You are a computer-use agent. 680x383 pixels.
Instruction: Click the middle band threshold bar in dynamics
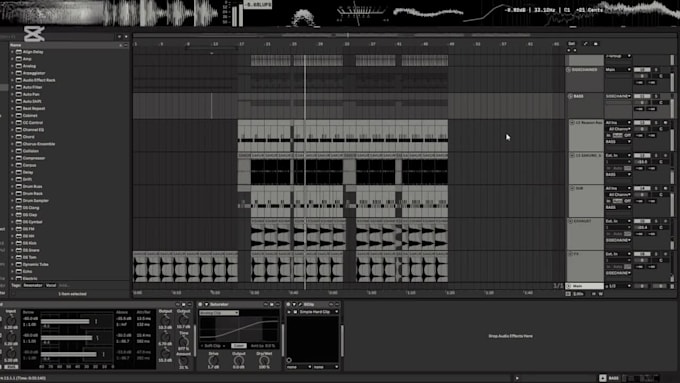coord(66,338)
